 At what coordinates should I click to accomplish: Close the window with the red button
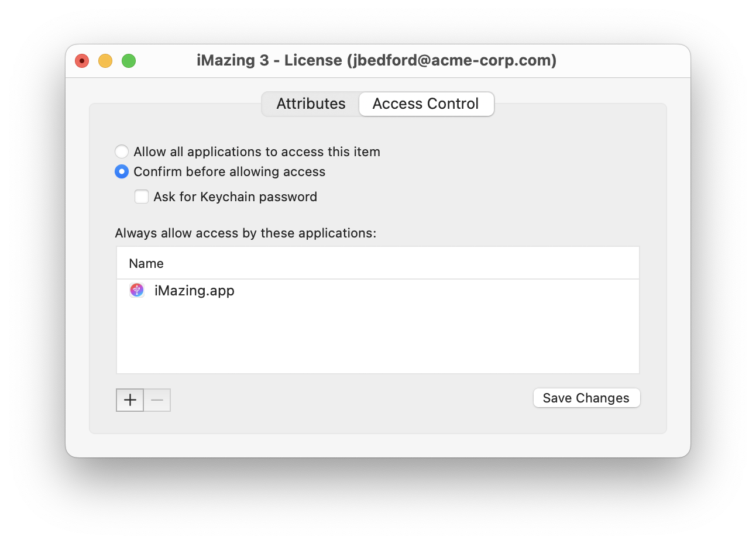[82, 60]
